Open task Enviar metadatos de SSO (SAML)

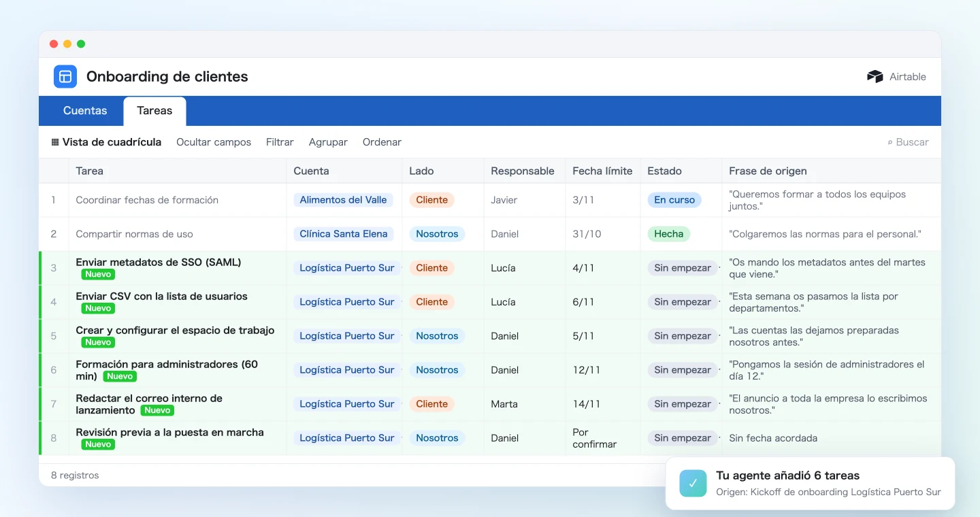click(159, 262)
